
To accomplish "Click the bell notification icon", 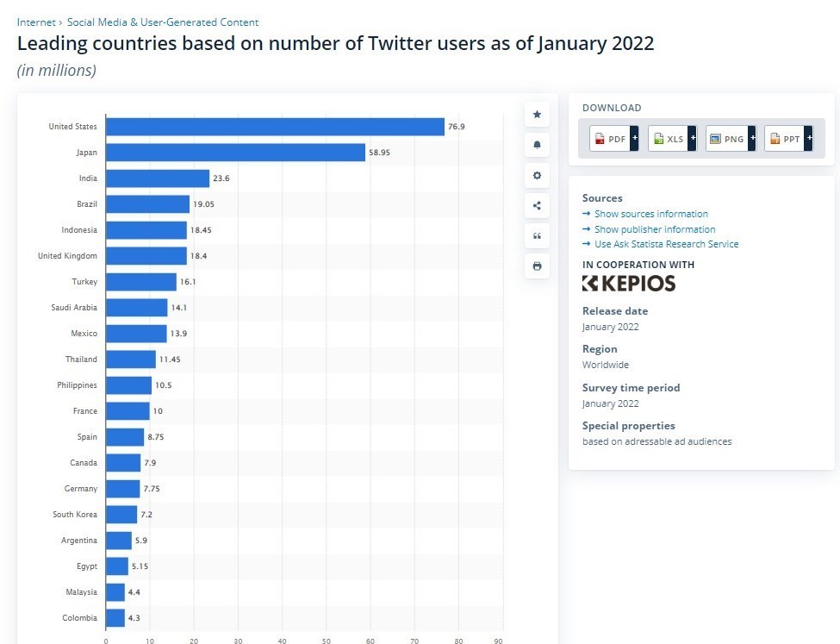I will click(537, 145).
